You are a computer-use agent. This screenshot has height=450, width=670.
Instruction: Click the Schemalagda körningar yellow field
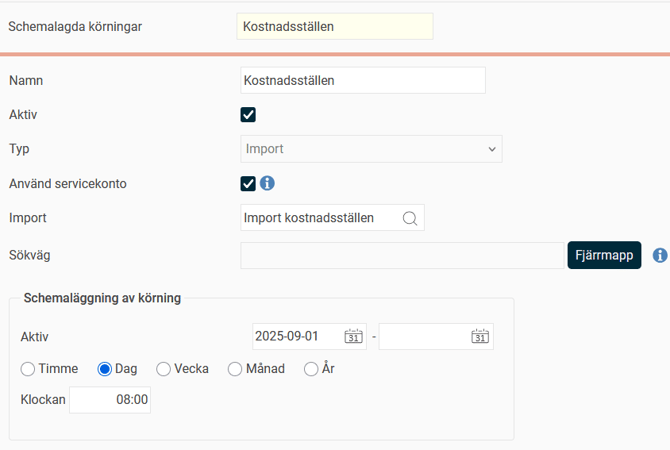click(x=334, y=26)
